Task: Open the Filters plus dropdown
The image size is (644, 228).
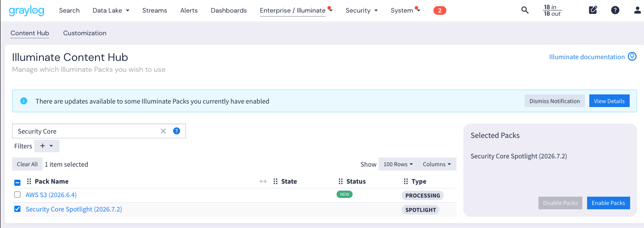Action: click(x=46, y=146)
